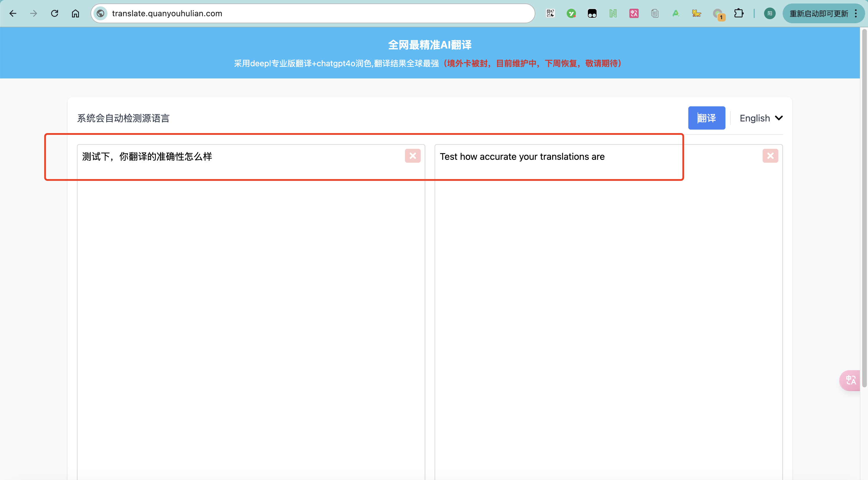Open the yellow cat extension icon

tap(696, 13)
